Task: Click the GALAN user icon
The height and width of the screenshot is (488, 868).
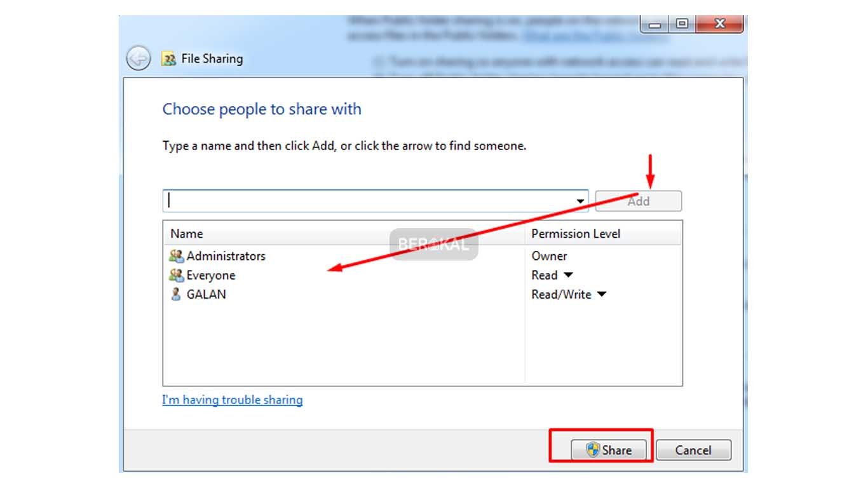Action: click(176, 294)
